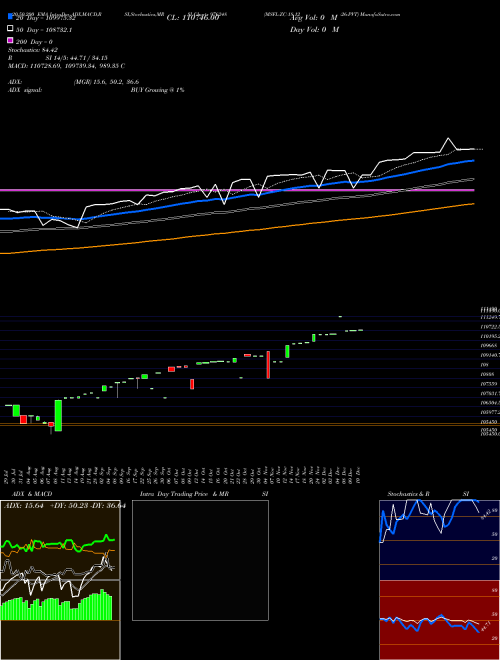Click the white price line peak on the upper chart
Image resolution: width=500 pixels, height=660 pixels.
point(448,138)
